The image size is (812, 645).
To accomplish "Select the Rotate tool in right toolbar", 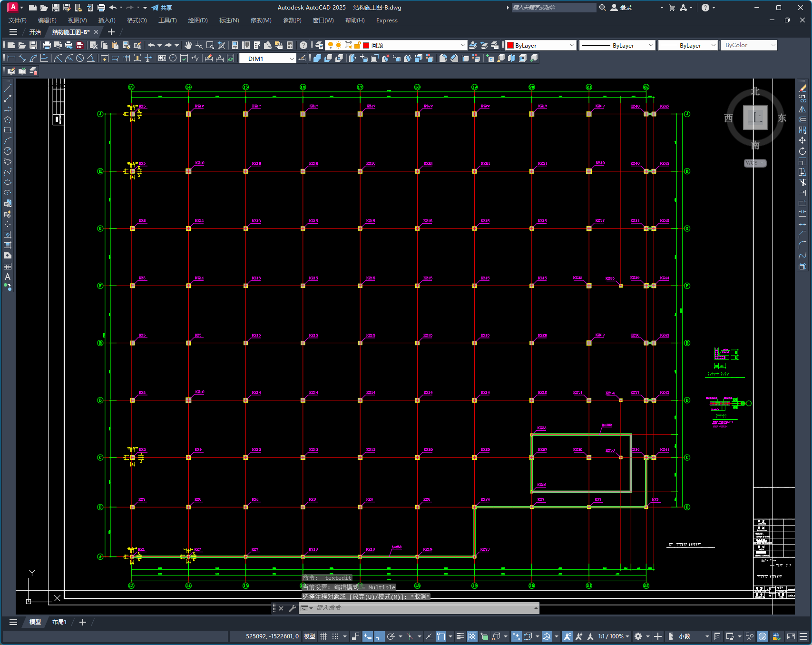I will [x=802, y=151].
